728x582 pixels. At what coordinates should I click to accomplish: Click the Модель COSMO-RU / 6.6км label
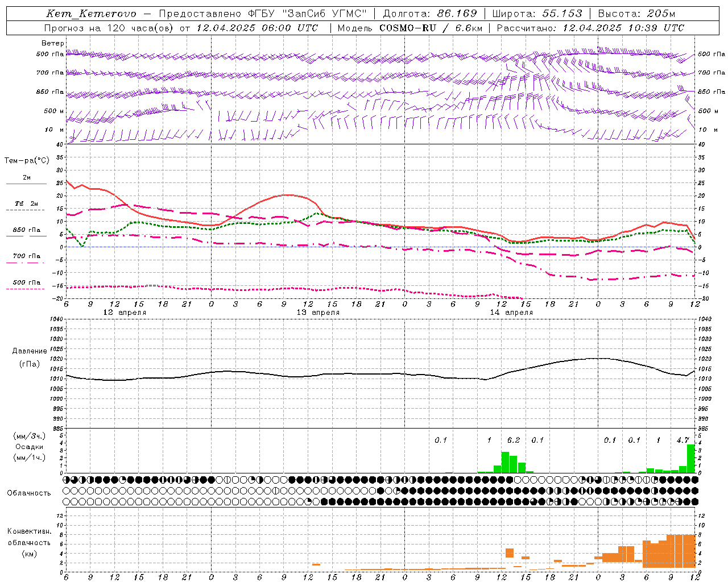tap(409, 27)
